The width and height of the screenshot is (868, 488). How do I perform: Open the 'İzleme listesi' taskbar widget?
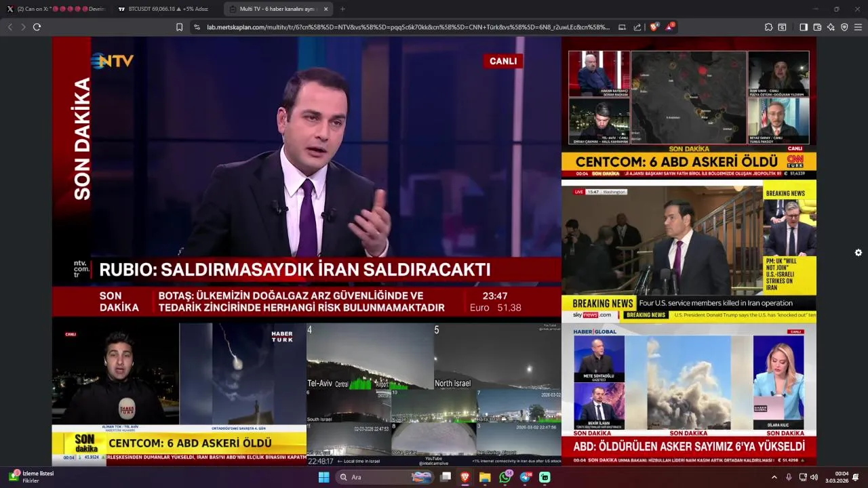pos(33,477)
